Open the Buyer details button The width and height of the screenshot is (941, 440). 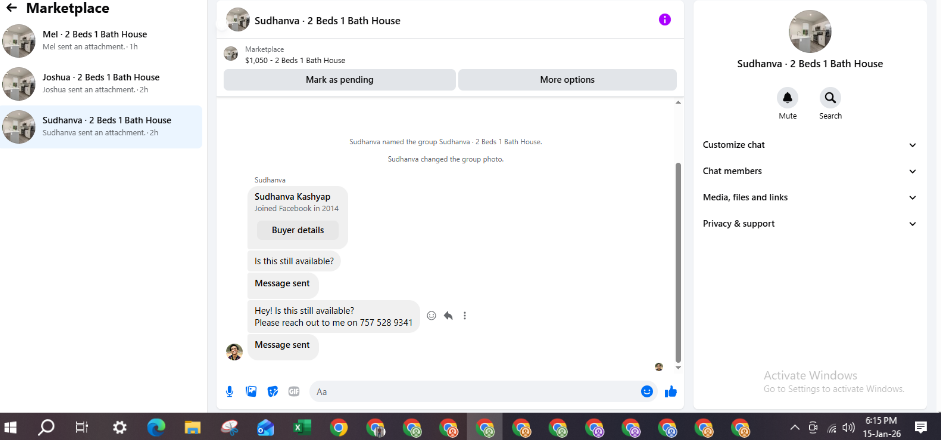coord(298,230)
